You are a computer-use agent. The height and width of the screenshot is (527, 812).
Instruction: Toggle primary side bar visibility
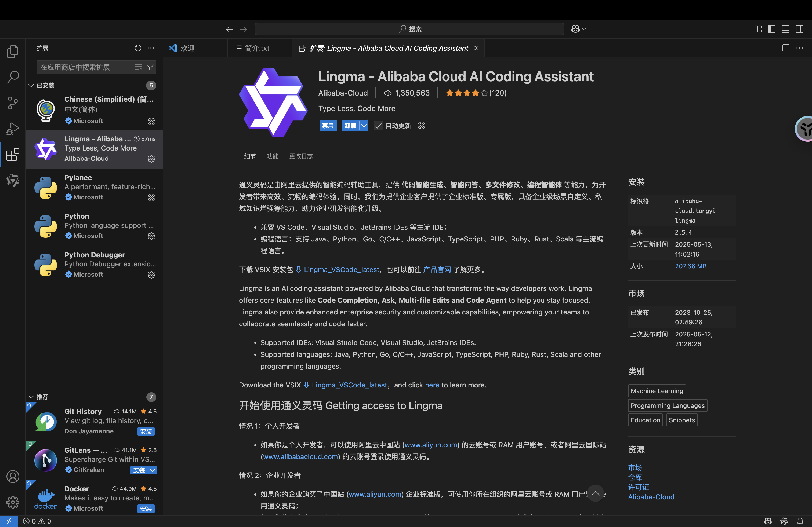771,29
